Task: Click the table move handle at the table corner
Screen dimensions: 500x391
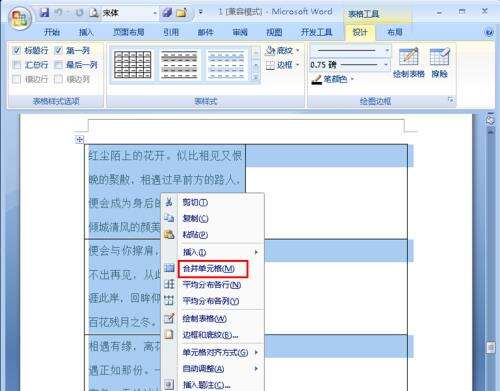Action: (80, 140)
